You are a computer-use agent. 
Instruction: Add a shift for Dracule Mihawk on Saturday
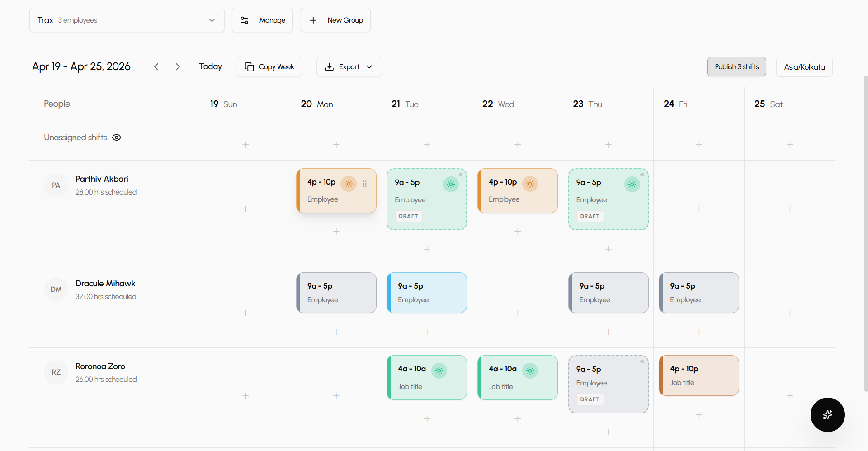(x=790, y=313)
